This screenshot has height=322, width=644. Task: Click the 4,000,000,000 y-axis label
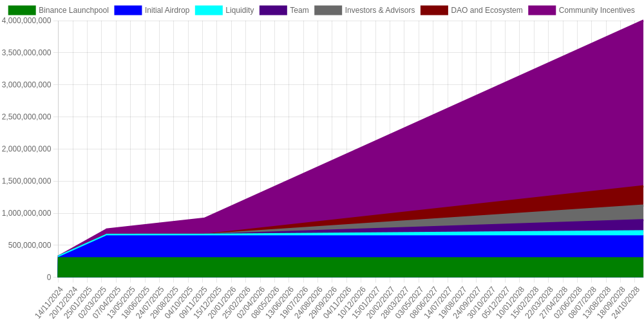(x=26, y=21)
